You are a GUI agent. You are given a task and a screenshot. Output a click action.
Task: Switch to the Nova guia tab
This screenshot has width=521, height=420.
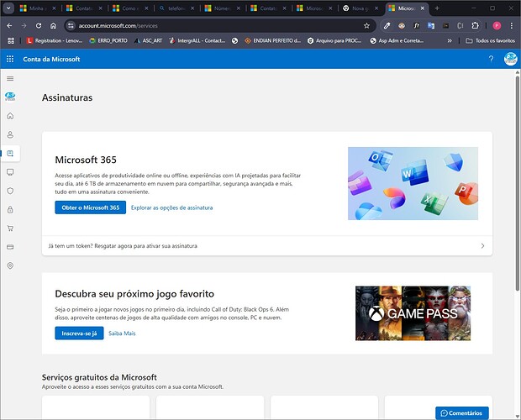point(360,8)
